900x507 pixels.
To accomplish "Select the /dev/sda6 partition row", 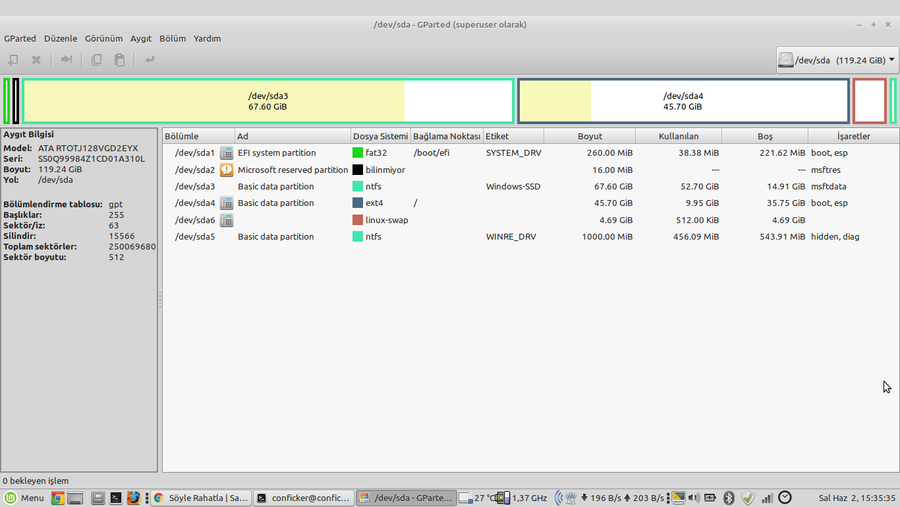I will point(530,220).
